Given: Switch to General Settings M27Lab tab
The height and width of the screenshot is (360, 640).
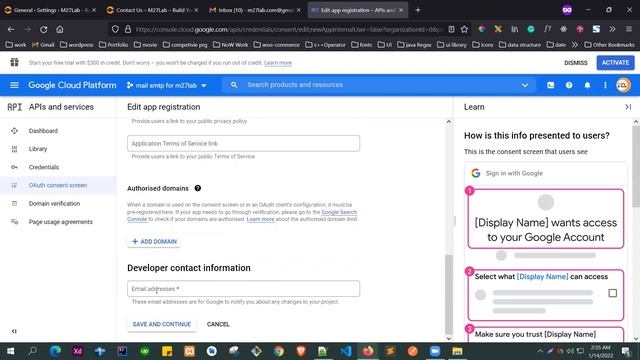Looking at the screenshot, I should (50, 10).
